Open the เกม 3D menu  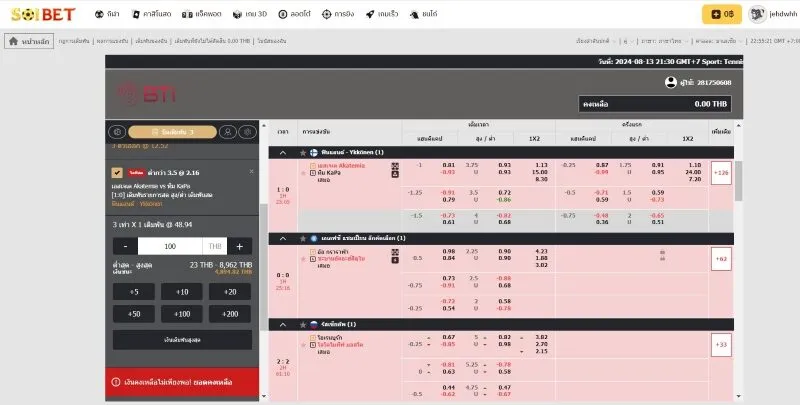(x=249, y=14)
